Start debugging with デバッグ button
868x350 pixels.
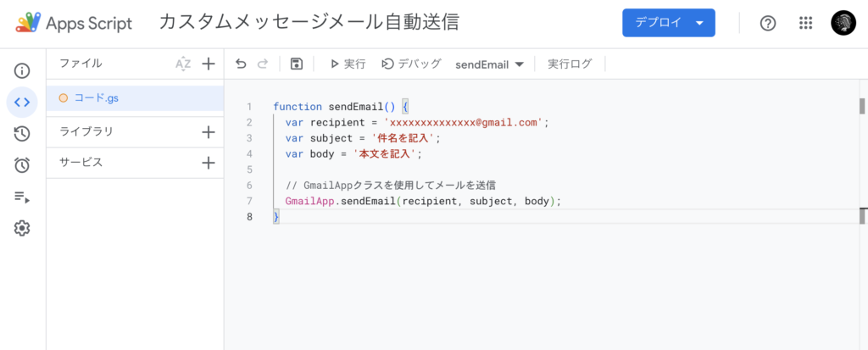[x=411, y=64]
